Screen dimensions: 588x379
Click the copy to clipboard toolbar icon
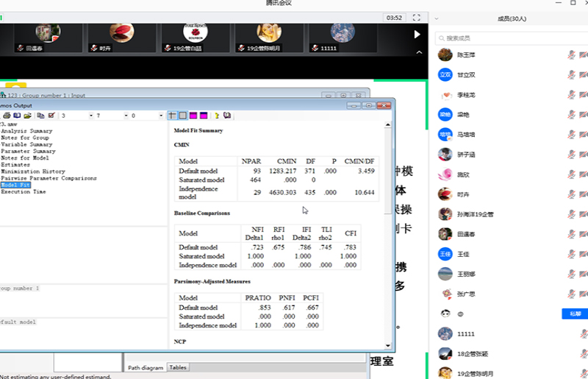(40, 116)
